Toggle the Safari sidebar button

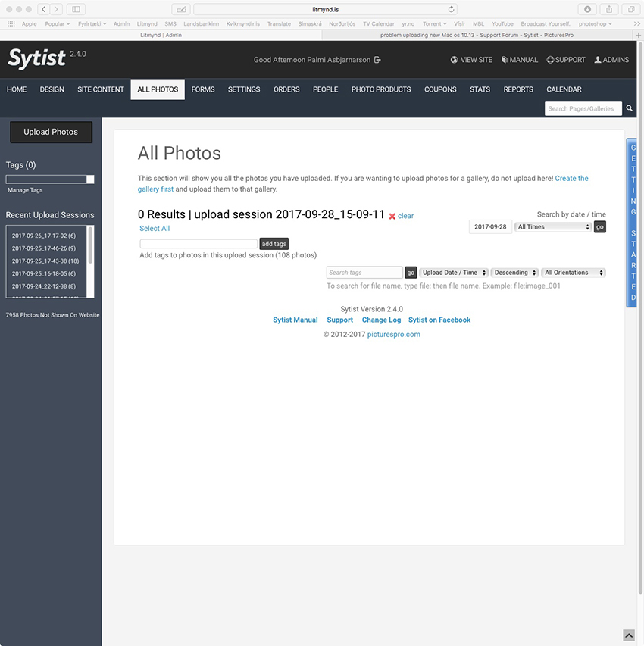(76, 9)
